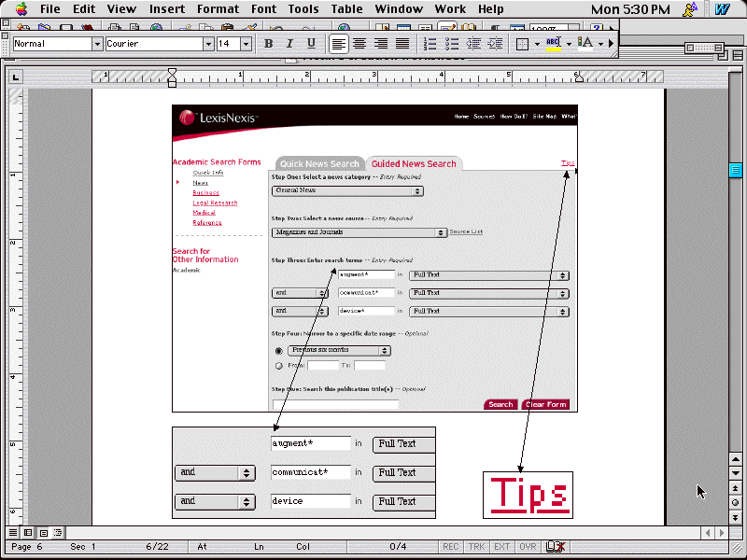Open the Word application menu icon
747x560 pixels.
pyautogui.click(x=722, y=9)
